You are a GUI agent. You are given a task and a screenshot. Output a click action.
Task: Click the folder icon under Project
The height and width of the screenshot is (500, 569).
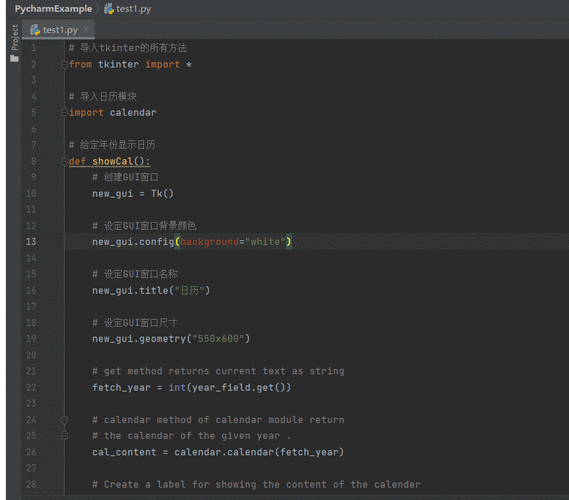(x=15, y=58)
